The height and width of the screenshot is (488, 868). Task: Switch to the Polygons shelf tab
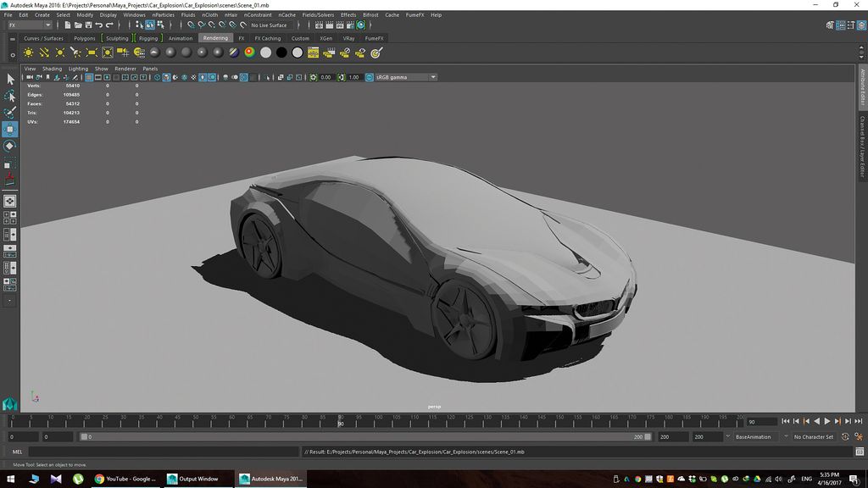click(x=84, y=38)
